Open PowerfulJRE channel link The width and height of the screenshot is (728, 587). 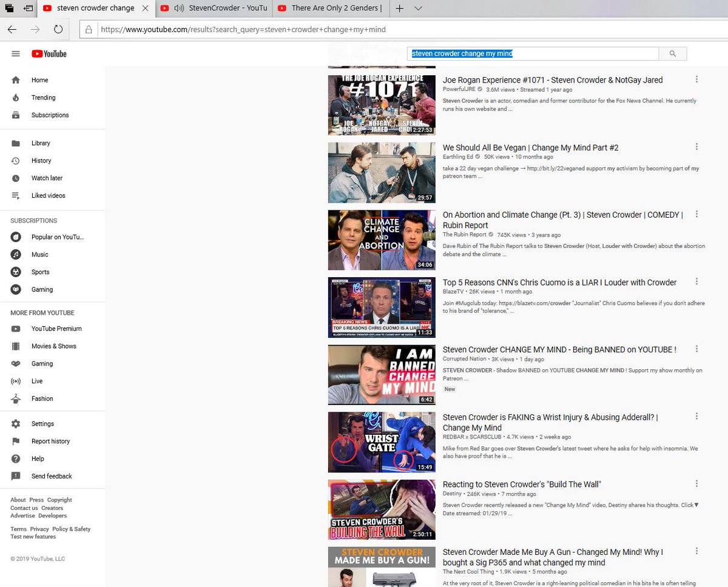459,90
